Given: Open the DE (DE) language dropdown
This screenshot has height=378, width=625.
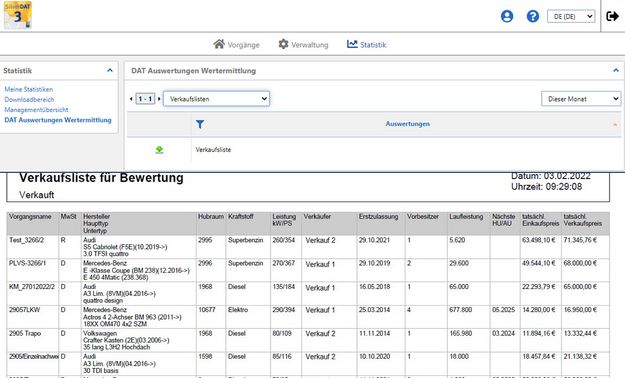Looking at the screenshot, I should (x=571, y=16).
